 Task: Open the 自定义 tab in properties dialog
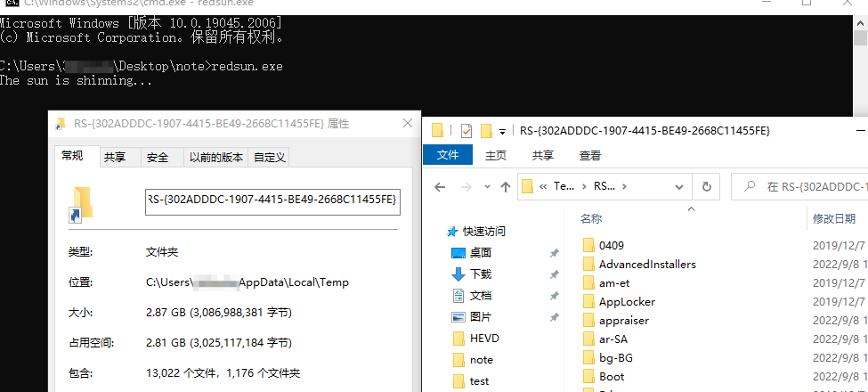[x=270, y=157]
